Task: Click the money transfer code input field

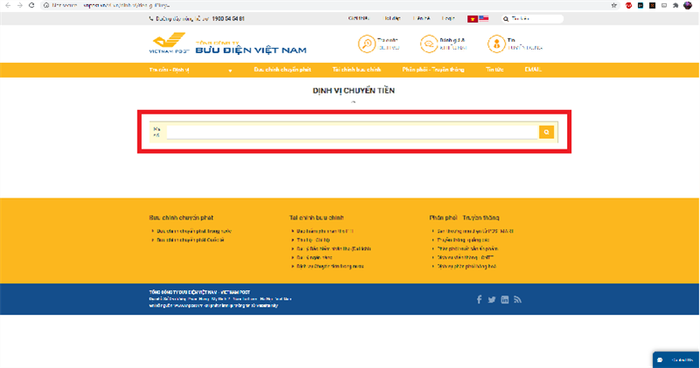Action: click(x=352, y=132)
